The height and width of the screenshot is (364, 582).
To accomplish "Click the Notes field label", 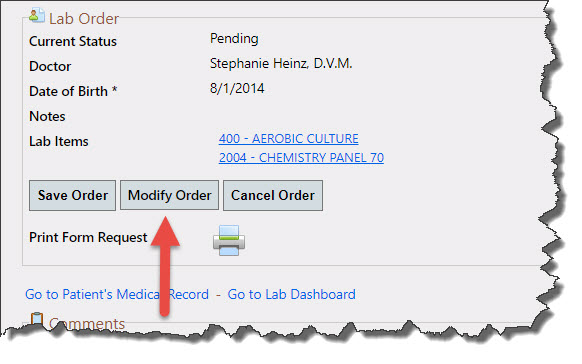I will pyautogui.click(x=47, y=117).
